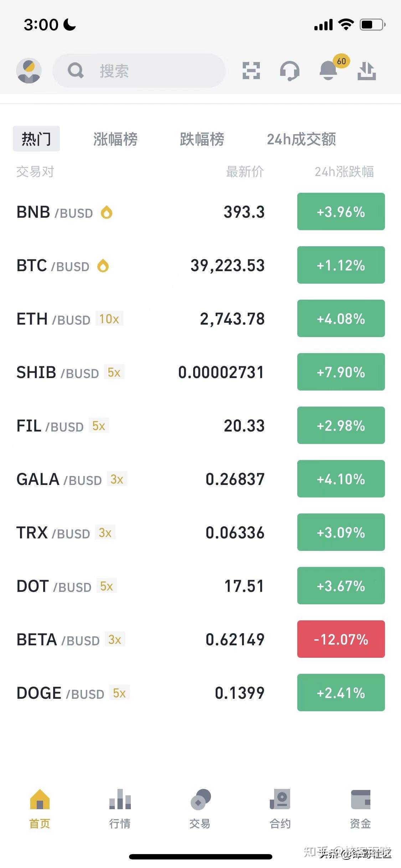Open the user profile avatar
This screenshot has width=401, height=868.
coord(29,71)
